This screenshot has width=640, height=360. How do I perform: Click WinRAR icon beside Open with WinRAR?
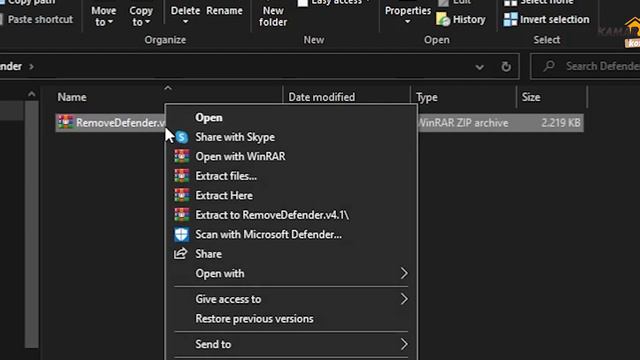pyautogui.click(x=182, y=156)
